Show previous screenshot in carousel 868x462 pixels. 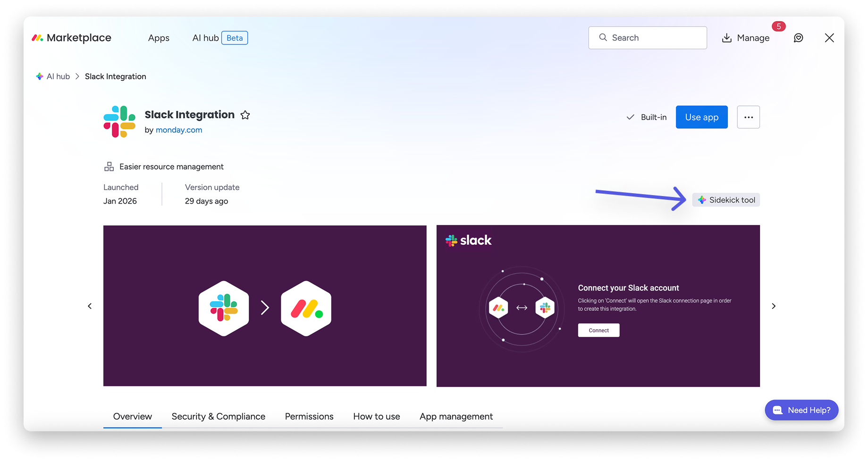pos(90,306)
